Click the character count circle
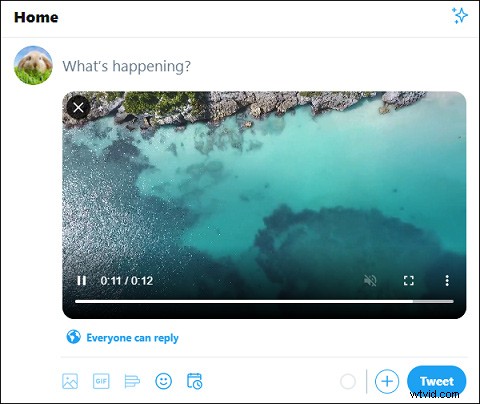 tap(348, 381)
